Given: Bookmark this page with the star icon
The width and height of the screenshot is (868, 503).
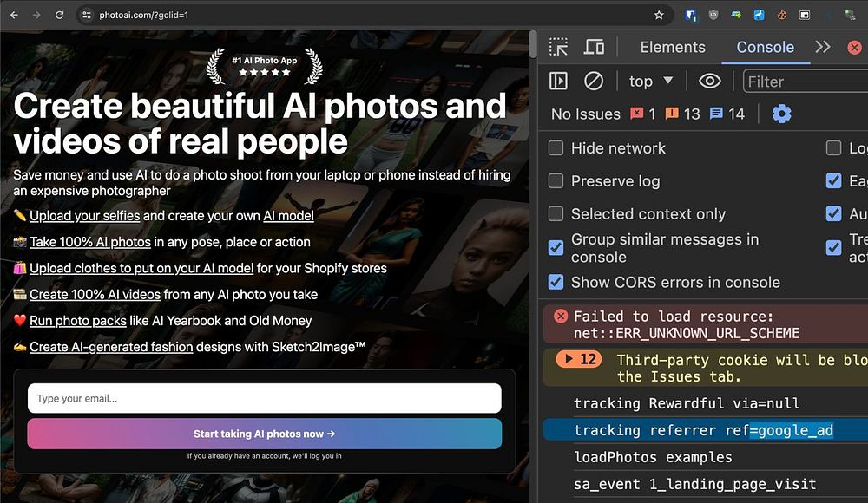Looking at the screenshot, I should click(x=659, y=15).
